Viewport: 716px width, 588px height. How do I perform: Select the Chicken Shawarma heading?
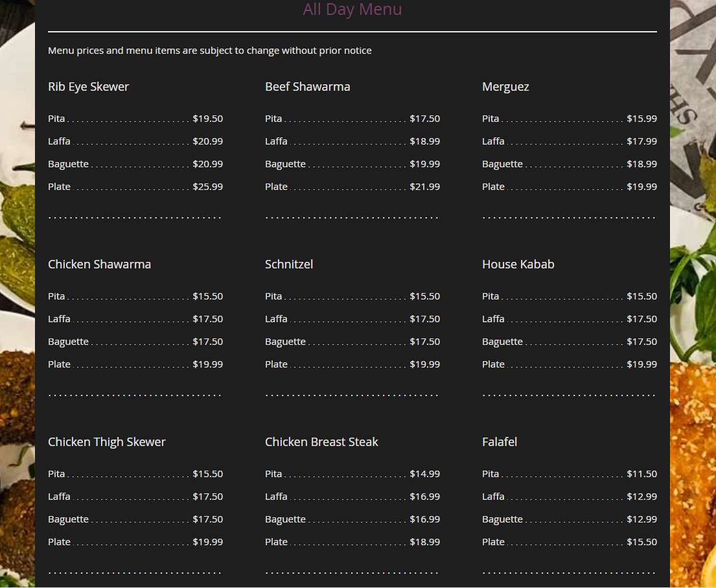point(99,265)
